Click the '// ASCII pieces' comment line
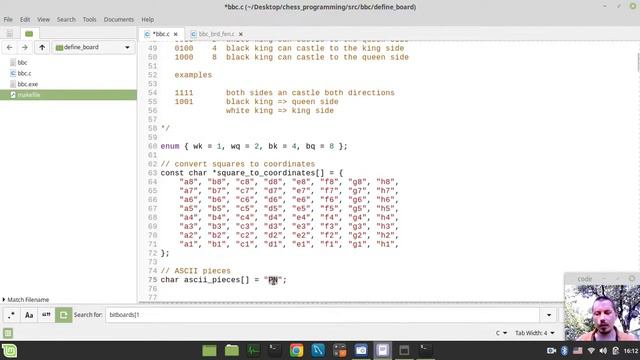 click(x=196, y=271)
